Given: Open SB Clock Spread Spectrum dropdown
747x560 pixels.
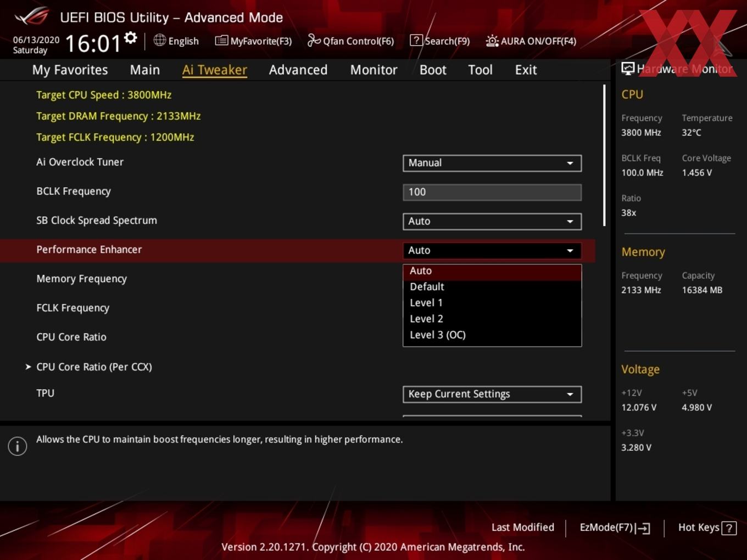Looking at the screenshot, I should click(492, 221).
